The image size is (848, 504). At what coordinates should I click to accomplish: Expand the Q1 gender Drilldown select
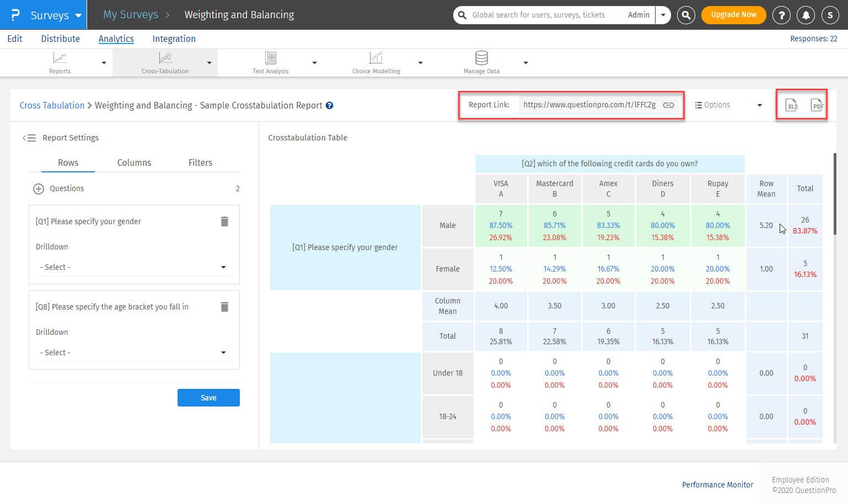coord(133,267)
